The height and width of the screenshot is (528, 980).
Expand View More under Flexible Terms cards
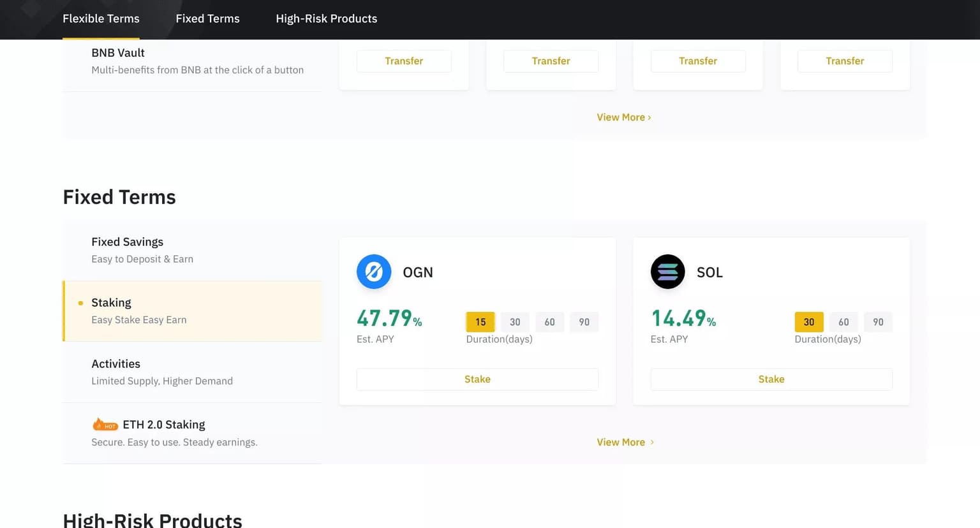pos(623,117)
